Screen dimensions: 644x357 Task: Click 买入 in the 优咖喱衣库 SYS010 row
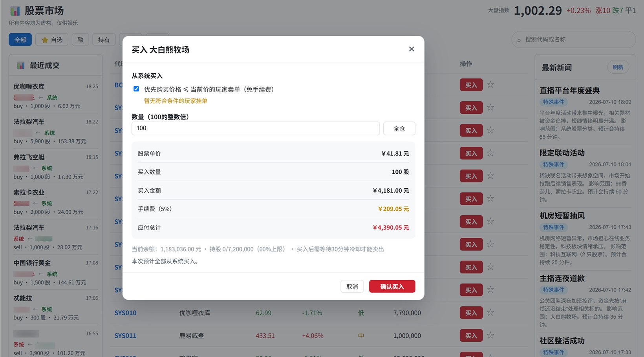pos(471,313)
